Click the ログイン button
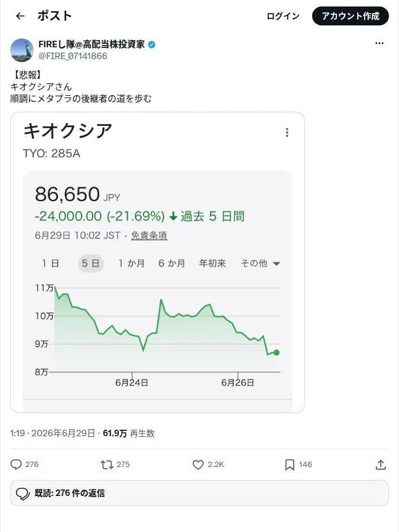 [283, 16]
